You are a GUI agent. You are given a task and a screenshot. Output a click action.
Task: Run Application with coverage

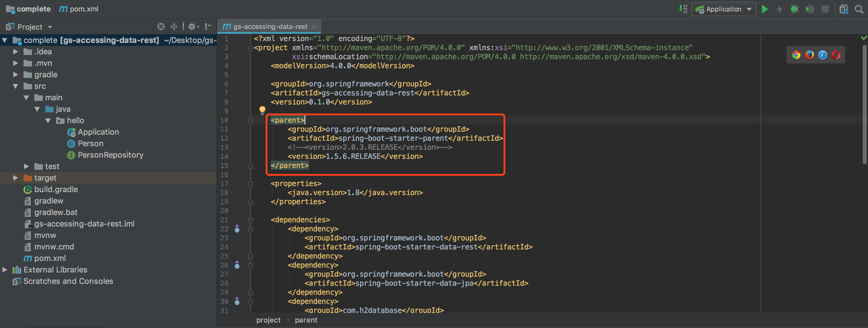[810, 9]
